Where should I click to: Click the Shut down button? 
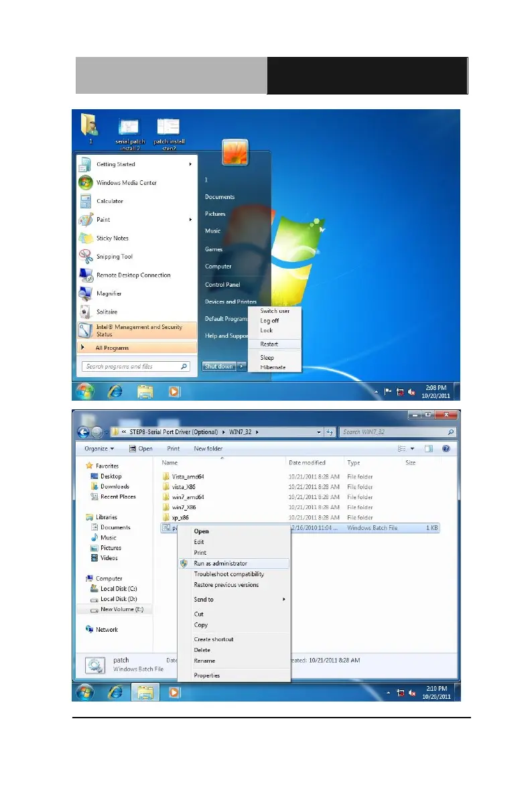point(219,367)
